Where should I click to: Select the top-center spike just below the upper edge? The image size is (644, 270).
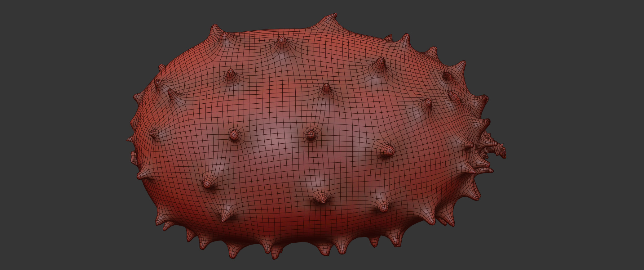(281, 41)
